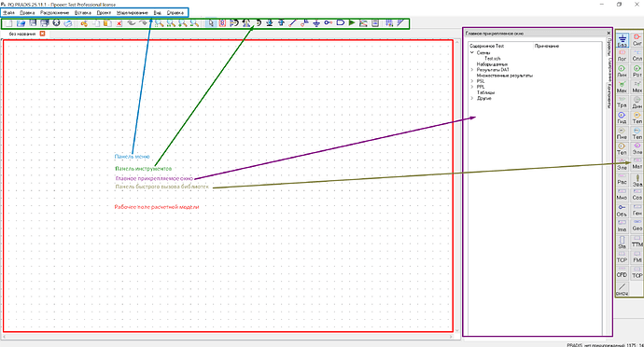Open the Вставка menu

[x=83, y=13]
